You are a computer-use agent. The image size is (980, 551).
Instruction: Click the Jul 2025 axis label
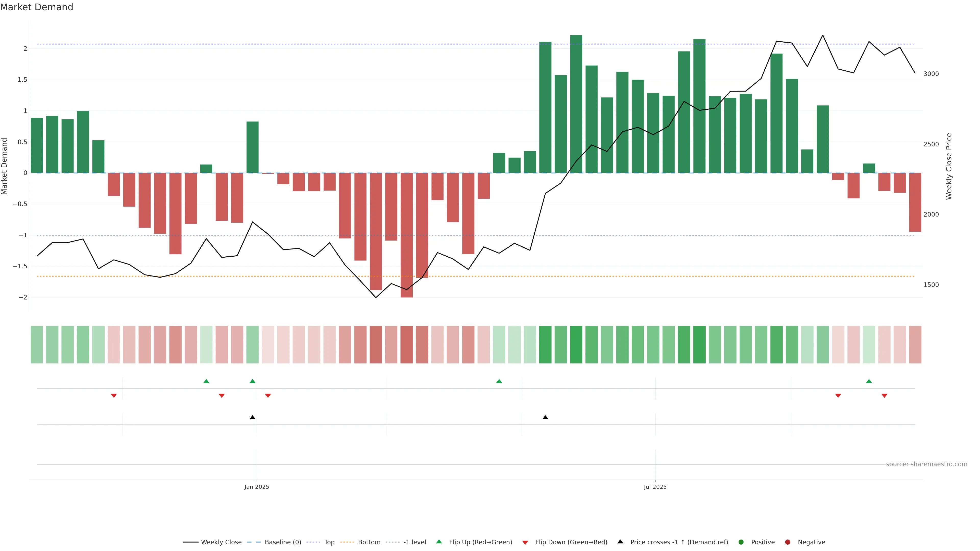pos(655,487)
